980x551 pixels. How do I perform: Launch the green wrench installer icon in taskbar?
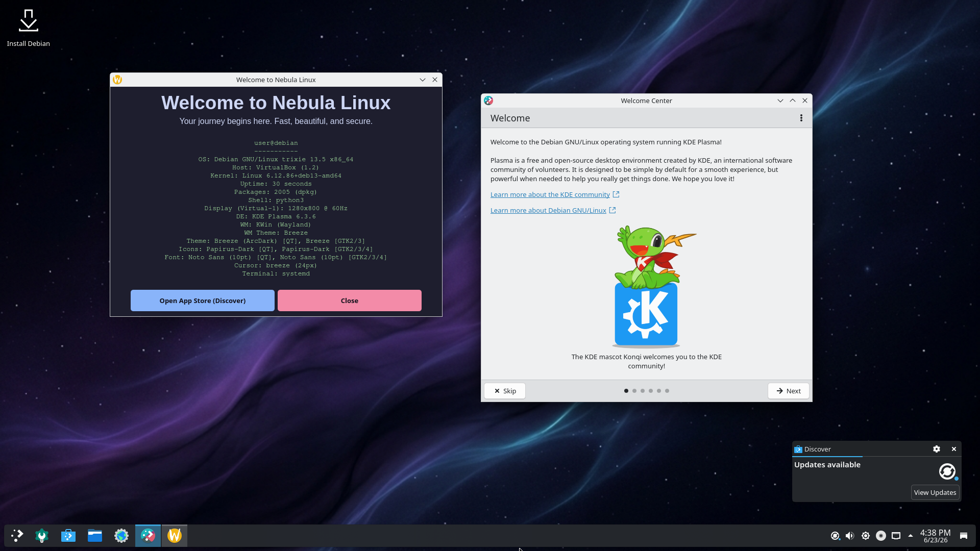(42, 535)
